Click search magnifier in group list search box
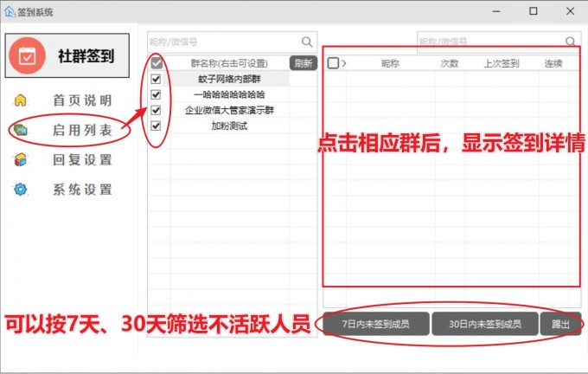 coord(307,42)
